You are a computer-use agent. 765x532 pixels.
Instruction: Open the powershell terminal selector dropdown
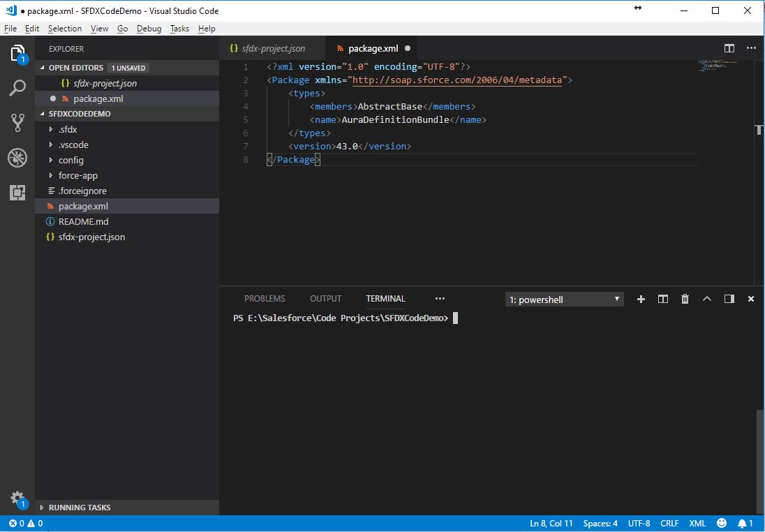564,300
